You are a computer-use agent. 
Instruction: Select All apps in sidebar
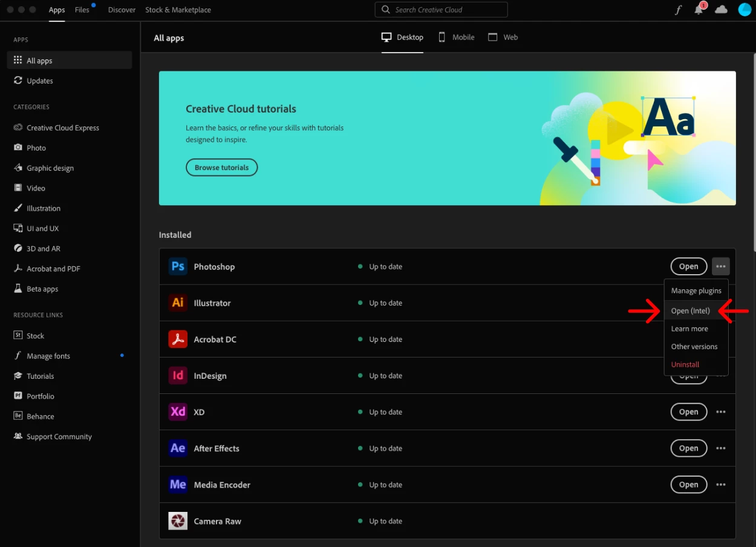pyautogui.click(x=70, y=60)
